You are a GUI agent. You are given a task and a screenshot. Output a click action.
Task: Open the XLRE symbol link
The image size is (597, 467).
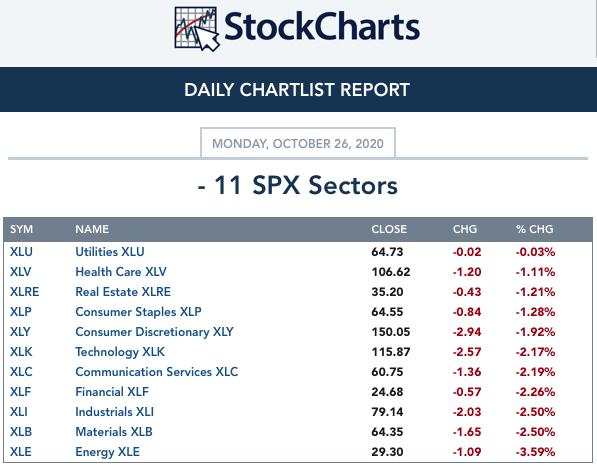click(24, 292)
